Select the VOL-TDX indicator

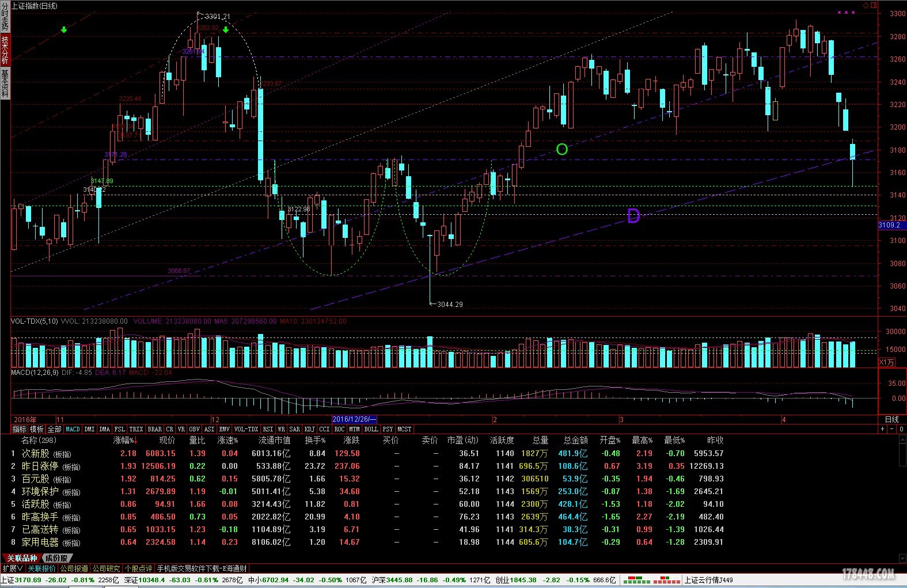246,429
